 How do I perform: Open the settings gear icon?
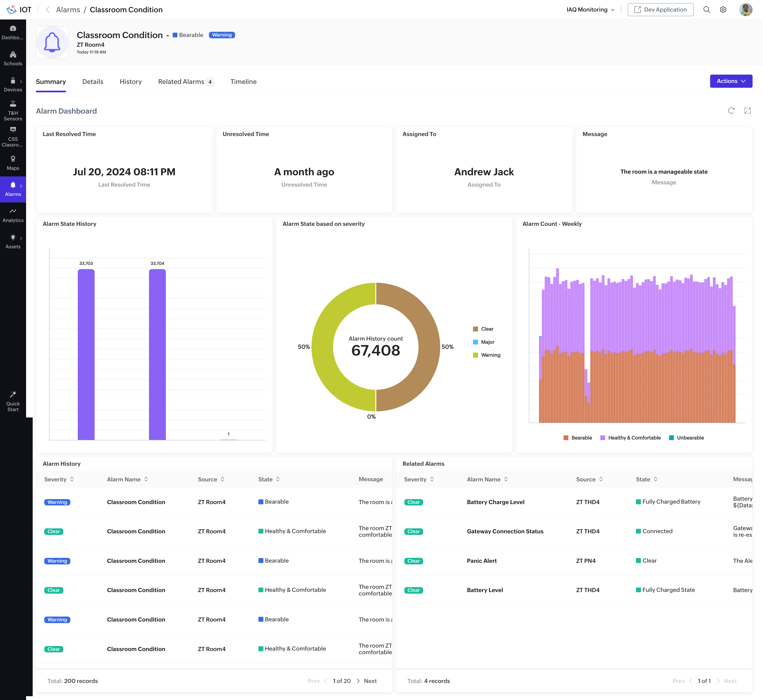[723, 10]
